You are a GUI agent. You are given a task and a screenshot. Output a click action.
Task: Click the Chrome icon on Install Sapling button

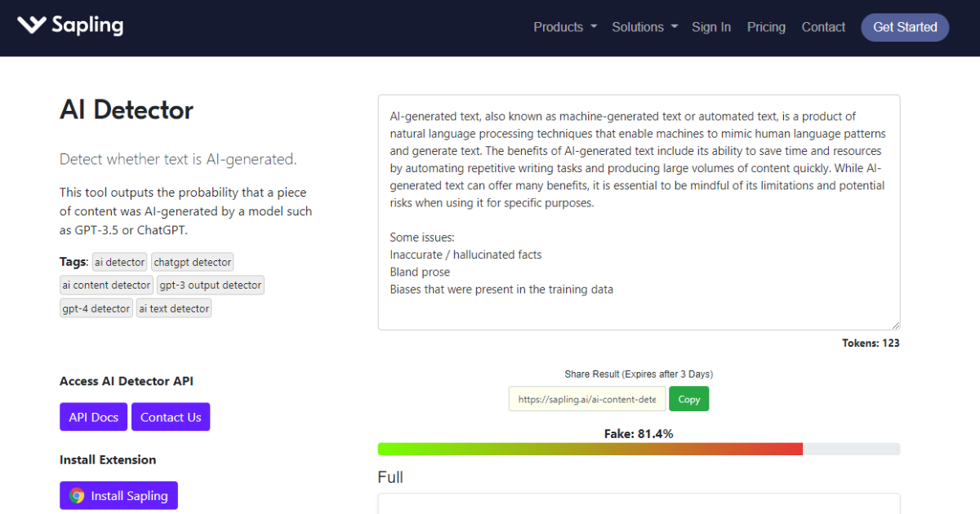pyautogui.click(x=78, y=495)
